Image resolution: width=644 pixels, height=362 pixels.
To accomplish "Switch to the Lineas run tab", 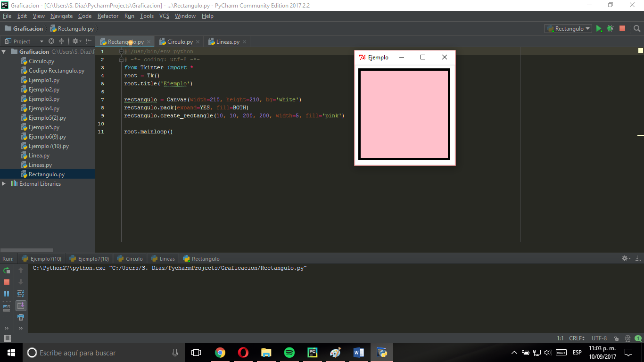I will coord(163,258).
